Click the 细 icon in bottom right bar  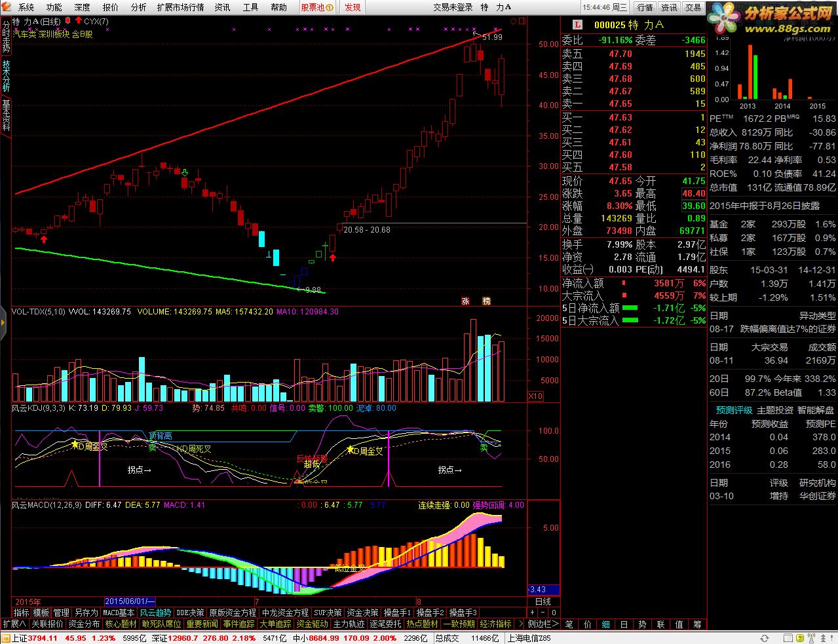click(x=605, y=624)
